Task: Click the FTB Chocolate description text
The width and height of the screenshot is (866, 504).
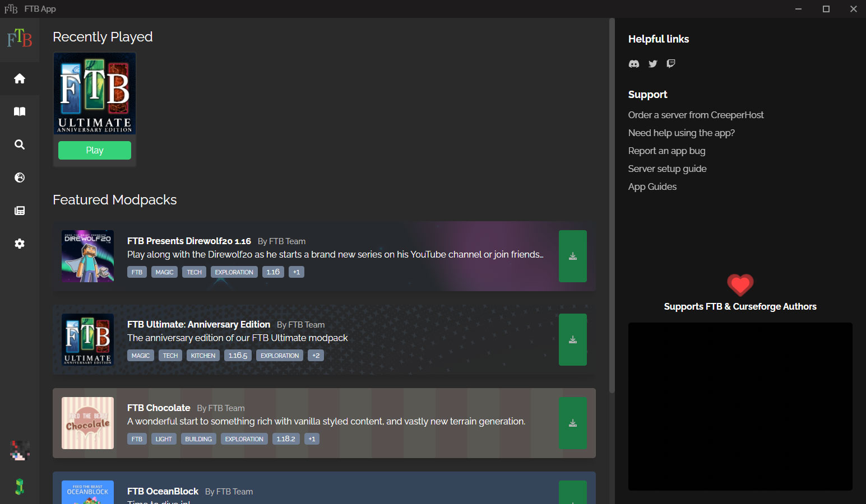Action: (x=326, y=421)
